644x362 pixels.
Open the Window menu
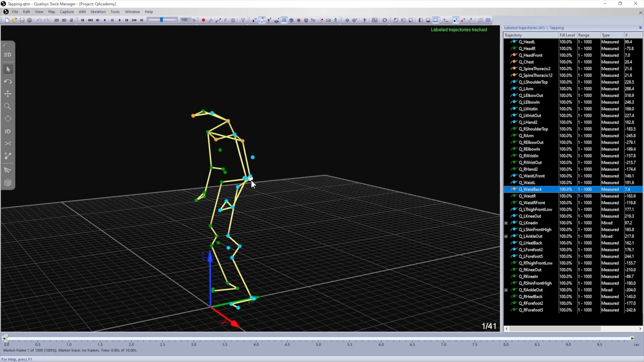[132, 12]
